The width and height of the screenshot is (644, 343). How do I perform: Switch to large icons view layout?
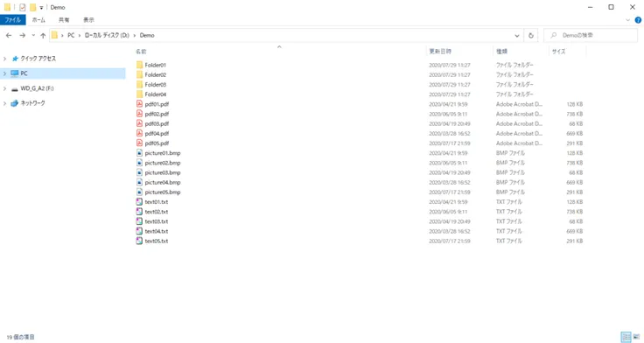[636, 337]
